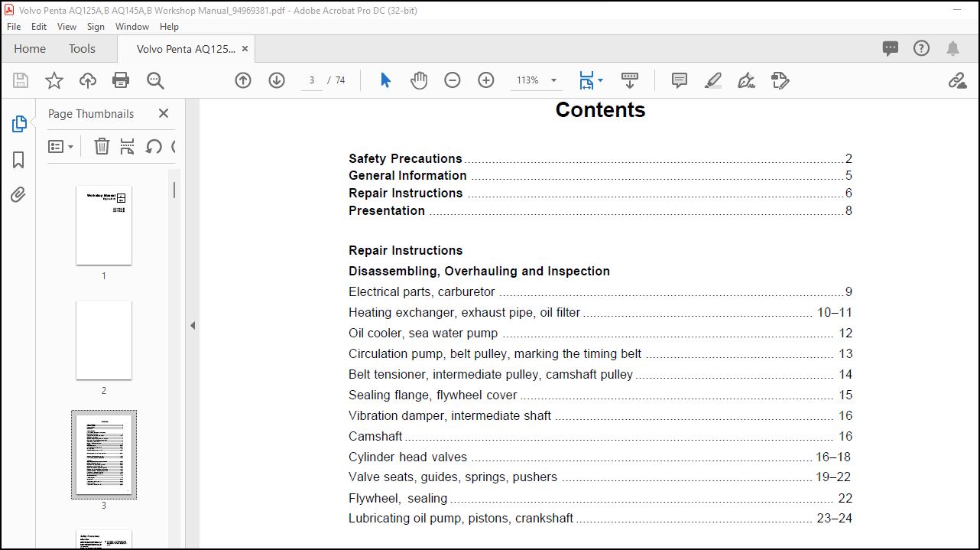Viewport: 980px width, 550px height.
Task: Rotate page counterclockwise icon
Action: [x=154, y=146]
